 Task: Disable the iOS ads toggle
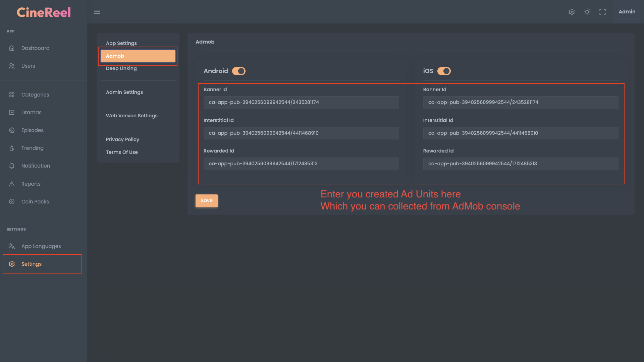click(x=444, y=71)
